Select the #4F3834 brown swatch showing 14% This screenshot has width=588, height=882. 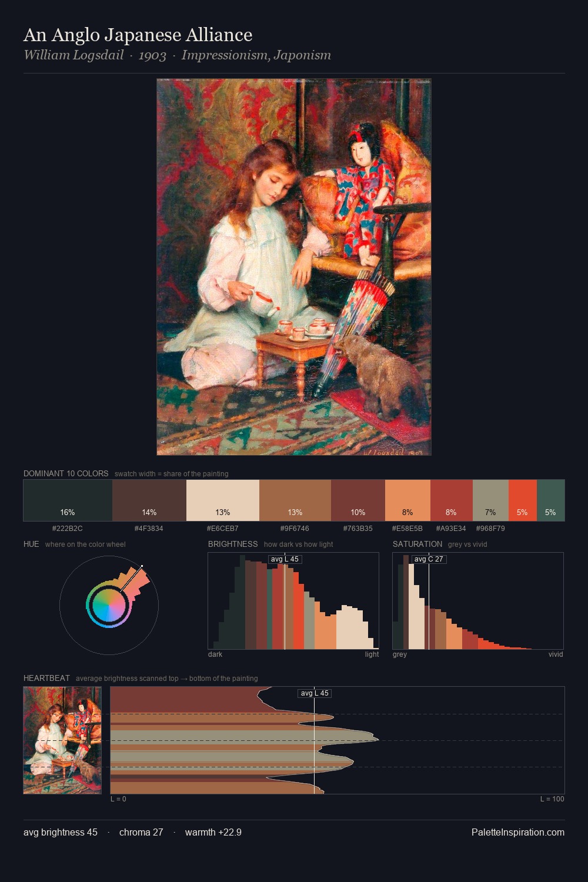click(x=149, y=500)
